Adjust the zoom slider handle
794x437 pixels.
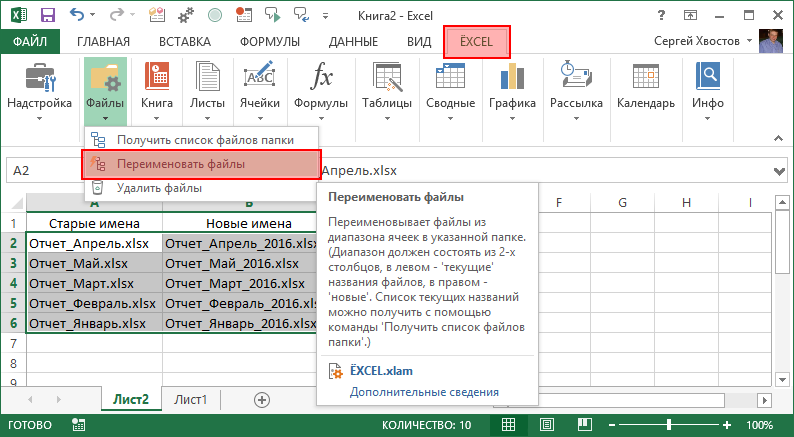coord(669,424)
